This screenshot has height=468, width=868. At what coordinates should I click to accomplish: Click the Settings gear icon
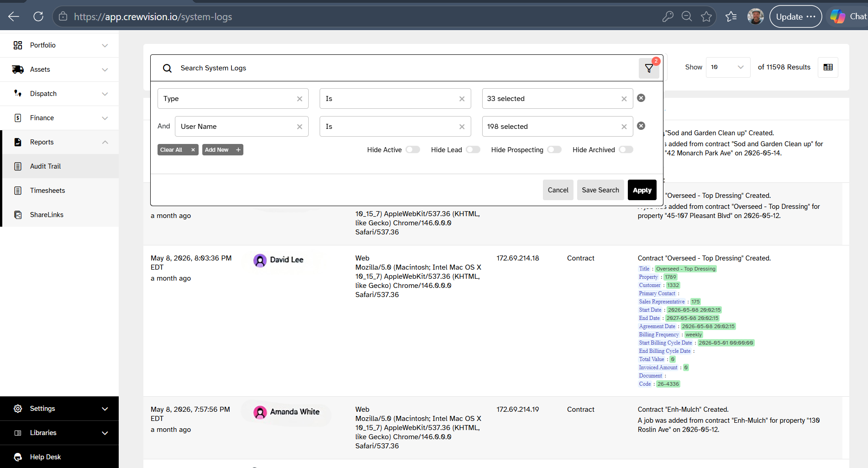[x=18, y=409]
